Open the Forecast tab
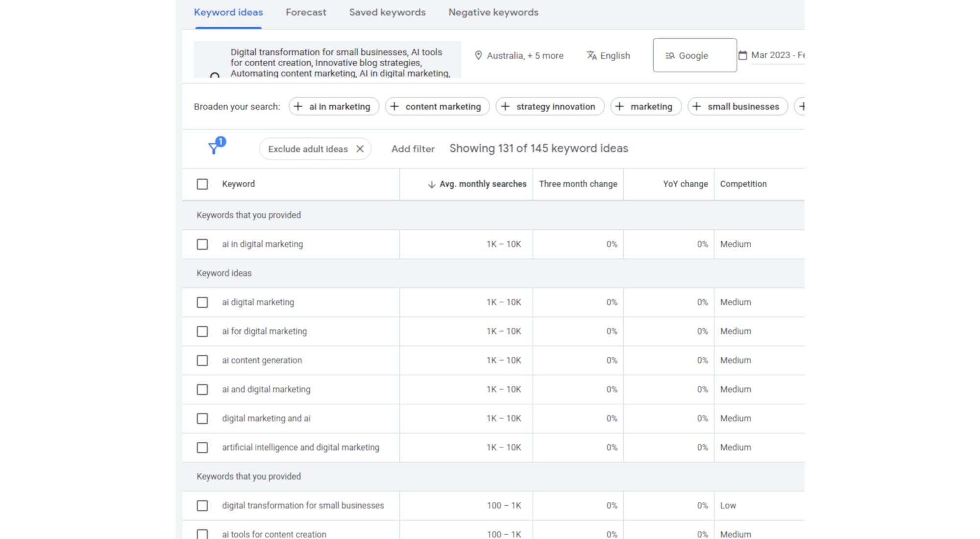Screen dimensions: 980x539 (306, 12)
